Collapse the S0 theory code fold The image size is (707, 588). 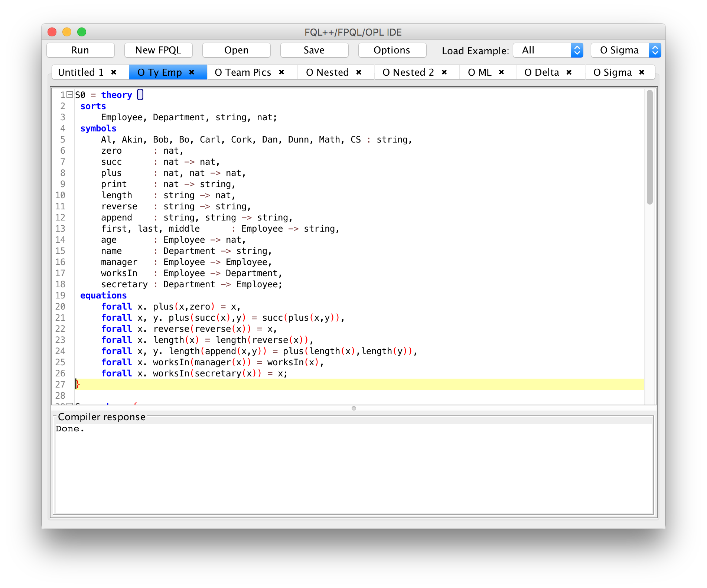(69, 95)
